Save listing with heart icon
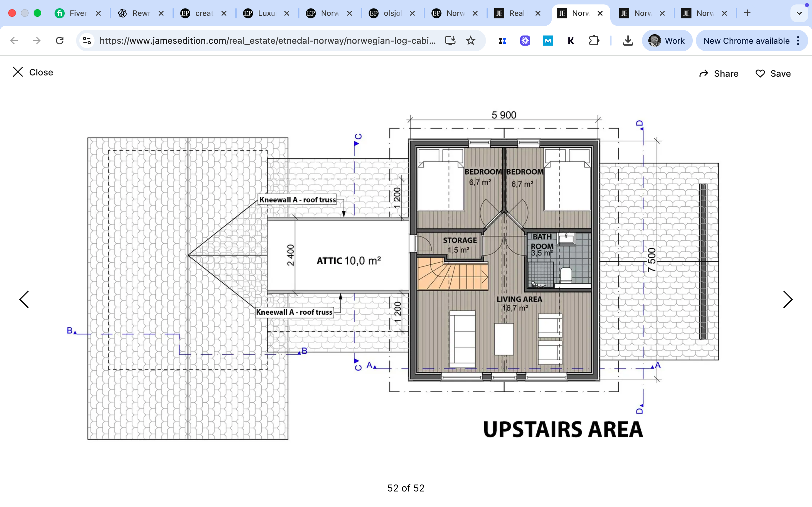Viewport: 812px width, 507px height. (x=773, y=74)
